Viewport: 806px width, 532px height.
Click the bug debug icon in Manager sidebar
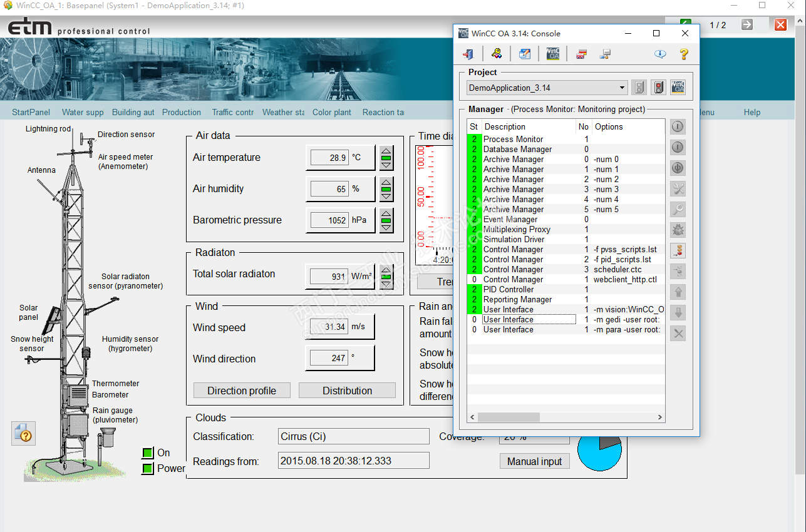pos(678,230)
